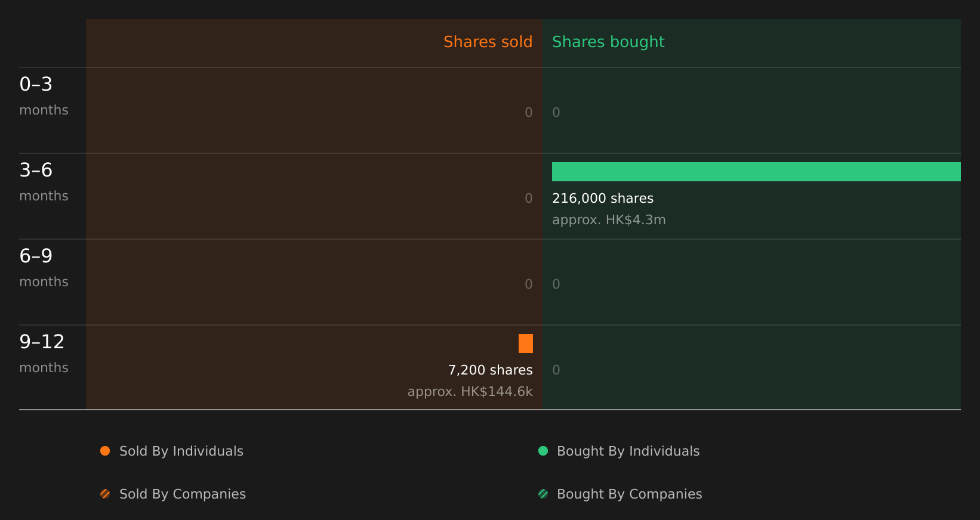Click the approx. HK$4.3m label

coord(609,220)
